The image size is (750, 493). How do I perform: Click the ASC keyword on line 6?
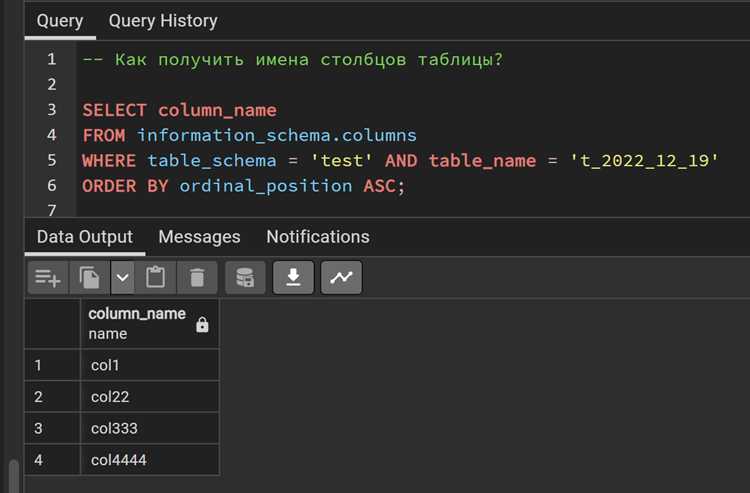click(x=379, y=186)
